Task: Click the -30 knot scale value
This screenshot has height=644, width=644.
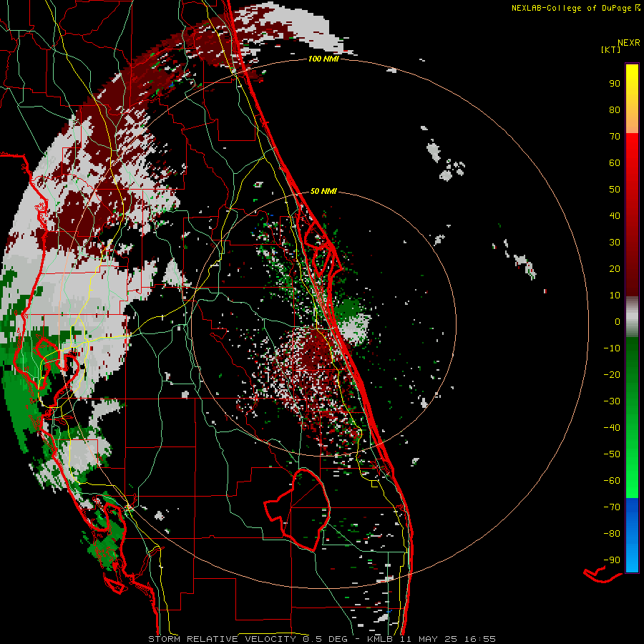Action: [x=612, y=401]
